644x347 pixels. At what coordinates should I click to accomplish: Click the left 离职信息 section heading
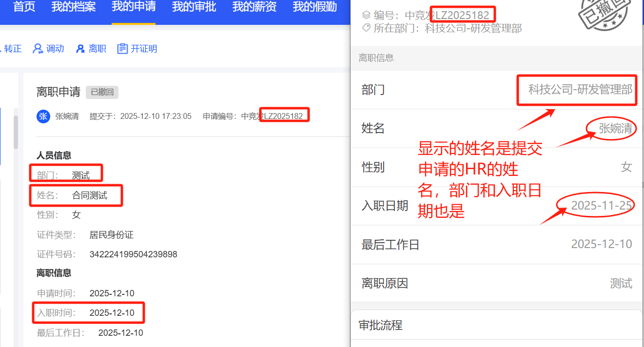tap(54, 273)
